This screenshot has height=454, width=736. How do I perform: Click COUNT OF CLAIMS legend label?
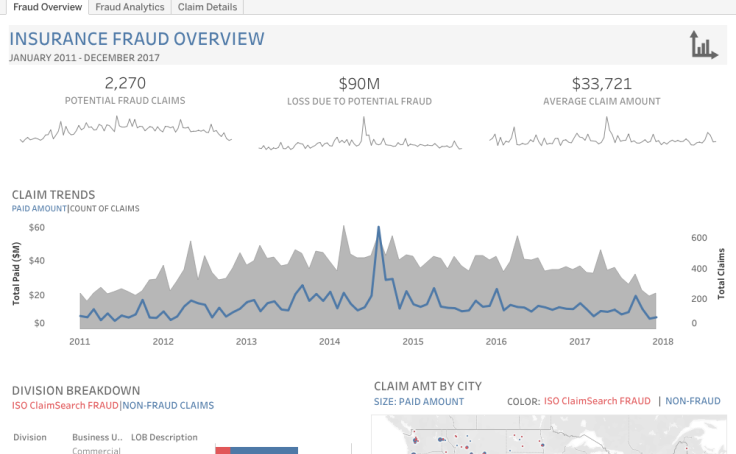[x=105, y=209]
